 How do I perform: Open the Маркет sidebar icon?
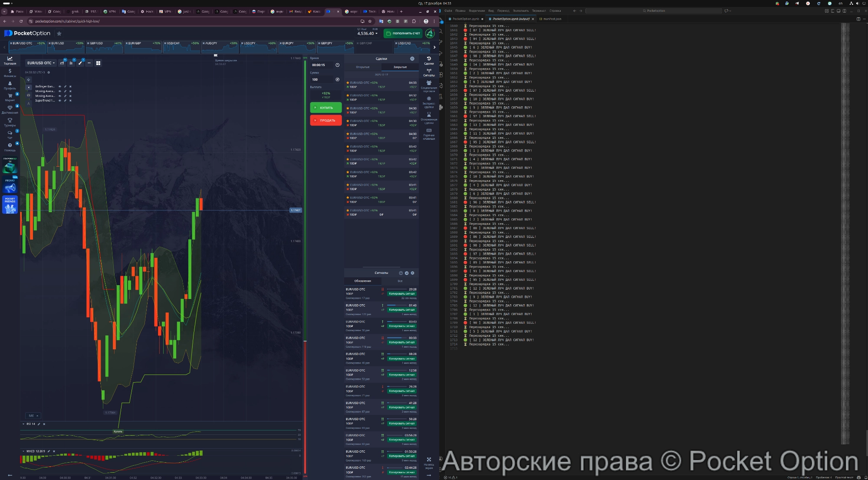click(x=10, y=95)
